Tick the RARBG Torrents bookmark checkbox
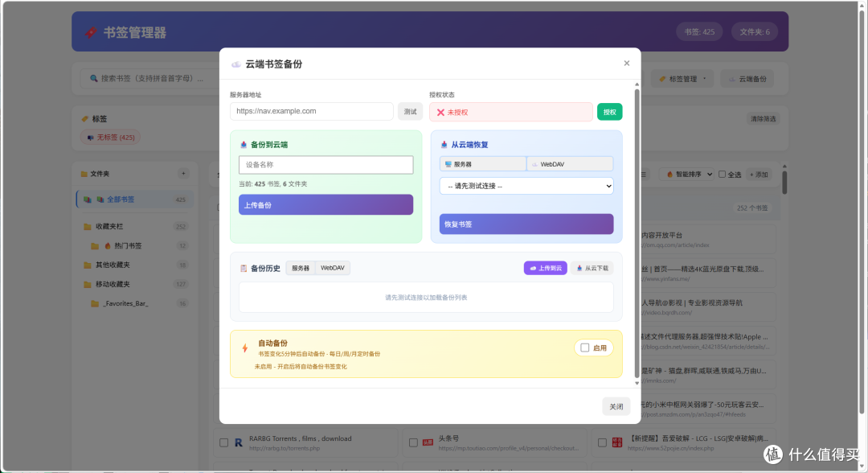This screenshot has width=868, height=473. 223,442
